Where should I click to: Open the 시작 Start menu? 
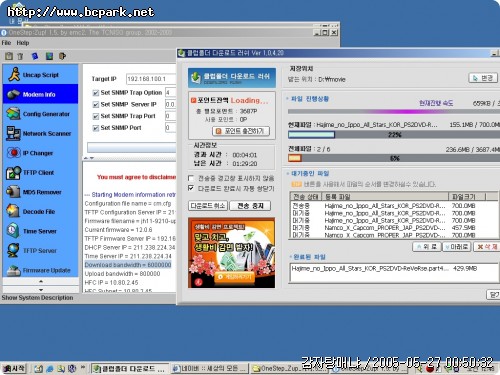[x=14, y=369]
